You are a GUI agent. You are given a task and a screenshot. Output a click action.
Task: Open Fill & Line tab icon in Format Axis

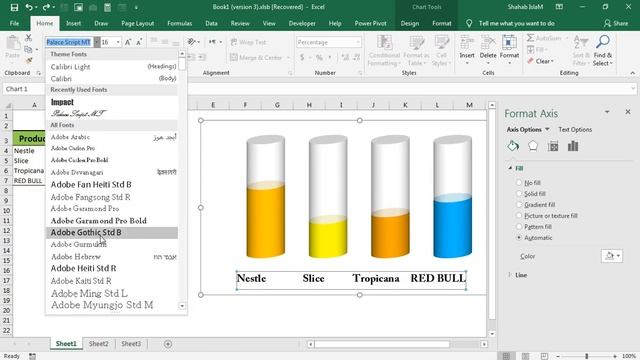[x=513, y=146]
